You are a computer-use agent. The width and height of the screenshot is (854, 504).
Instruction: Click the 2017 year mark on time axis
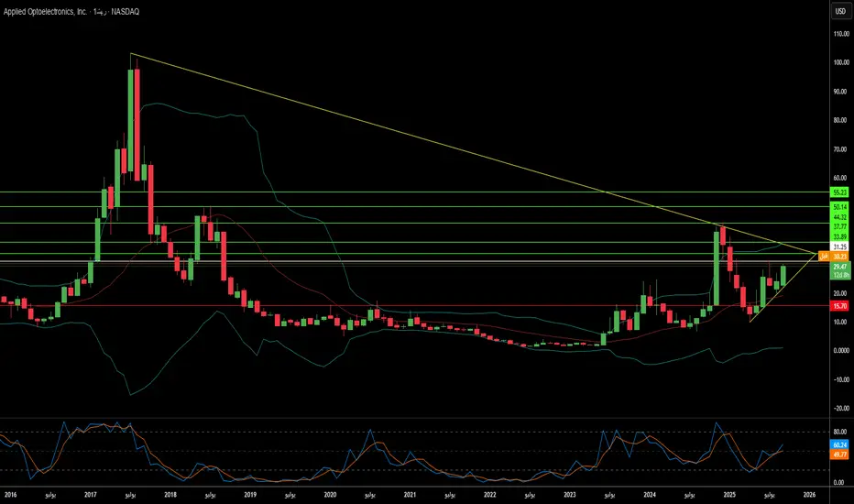(x=91, y=495)
